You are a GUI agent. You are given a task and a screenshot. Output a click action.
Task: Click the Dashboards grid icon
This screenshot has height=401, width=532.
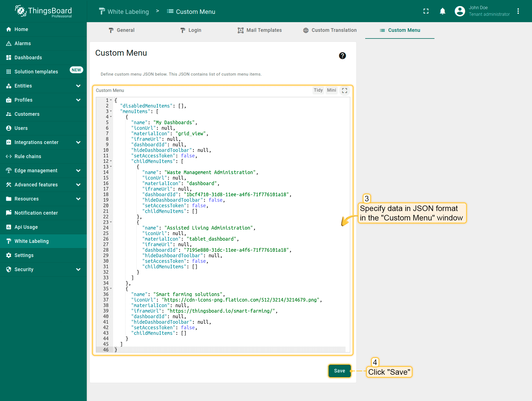tap(9, 58)
